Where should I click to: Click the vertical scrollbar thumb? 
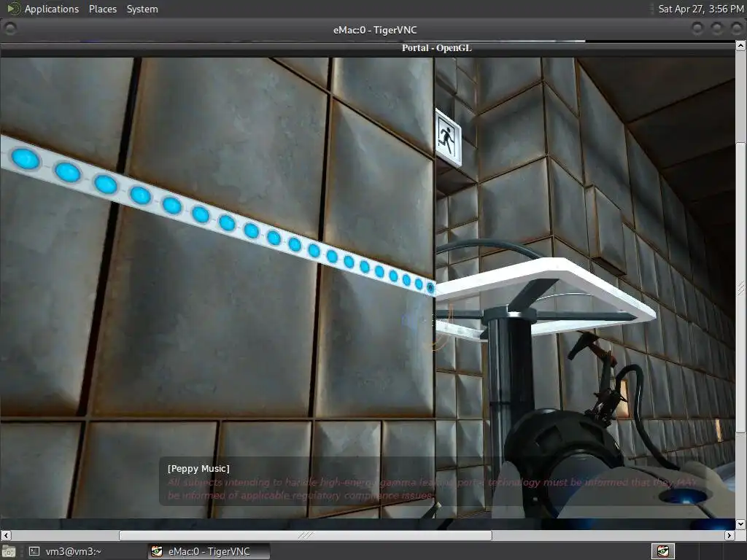740,287
